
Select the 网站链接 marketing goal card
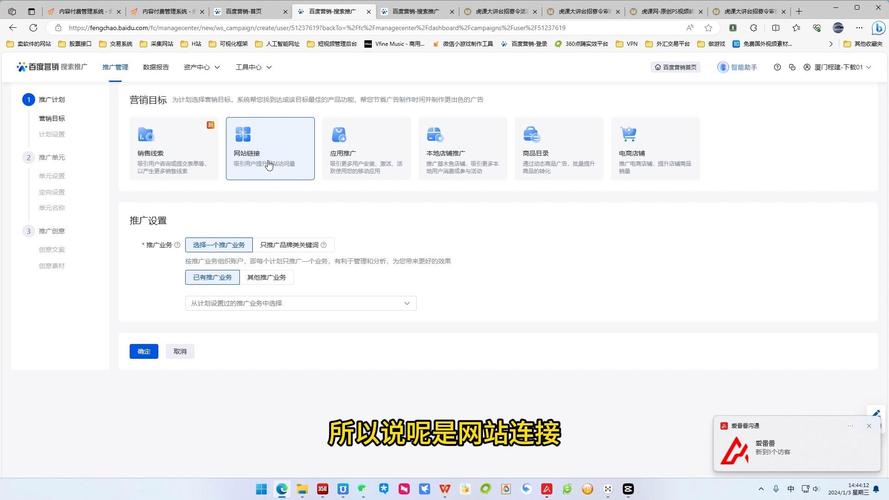tap(270, 149)
